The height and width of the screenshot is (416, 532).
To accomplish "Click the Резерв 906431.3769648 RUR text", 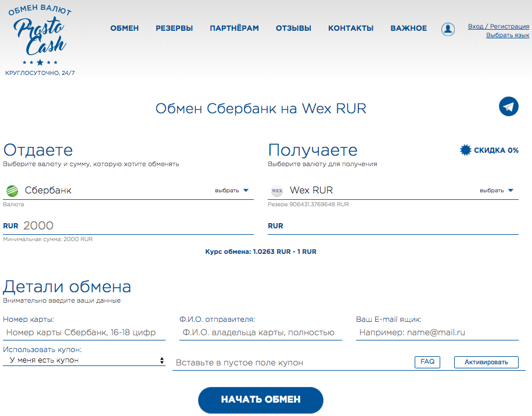I will coord(308,205).
